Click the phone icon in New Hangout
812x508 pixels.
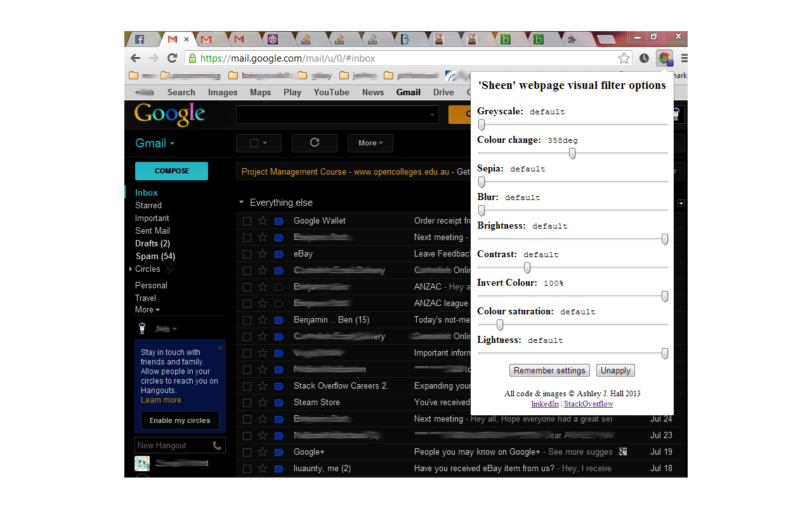point(217,446)
